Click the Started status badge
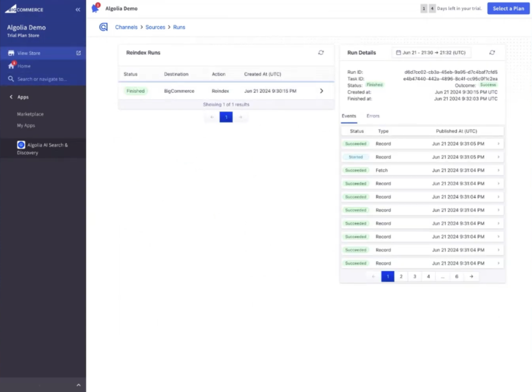Screen dimensions: 532x392 click(x=355, y=157)
